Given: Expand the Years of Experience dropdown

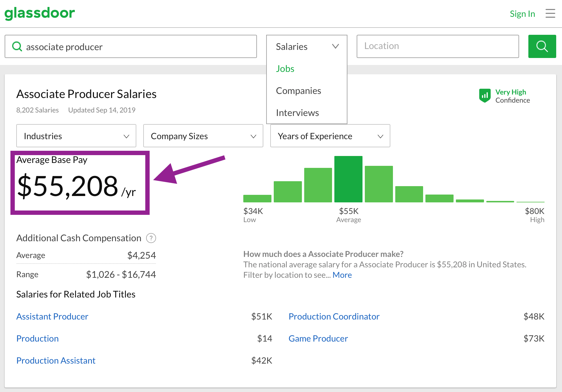Looking at the screenshot, I should pos(330,136).
